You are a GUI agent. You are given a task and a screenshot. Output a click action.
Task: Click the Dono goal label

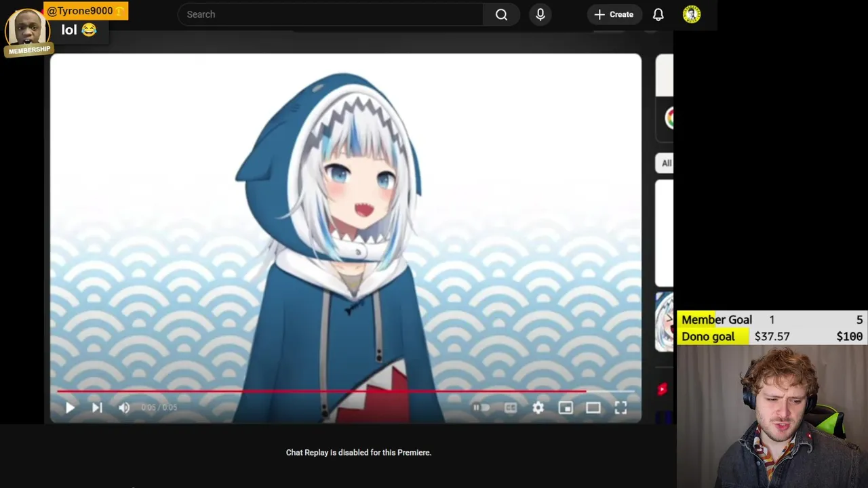(x=708, y=336)
